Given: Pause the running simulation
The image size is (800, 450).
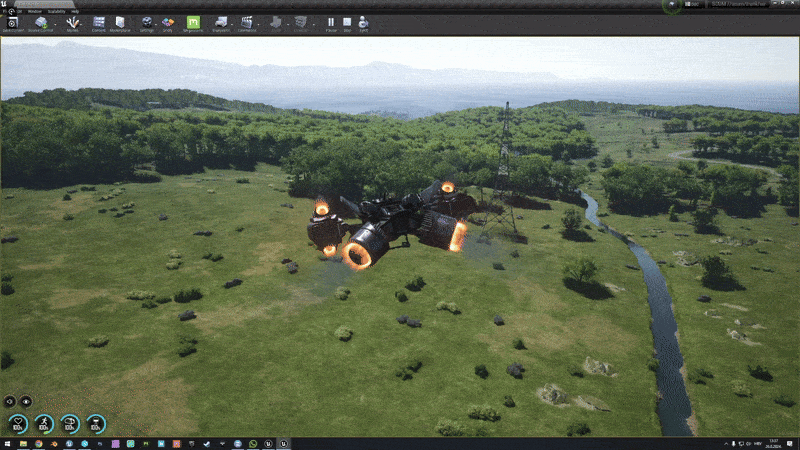Looking at the screenshot, I should tap(331, 22).
